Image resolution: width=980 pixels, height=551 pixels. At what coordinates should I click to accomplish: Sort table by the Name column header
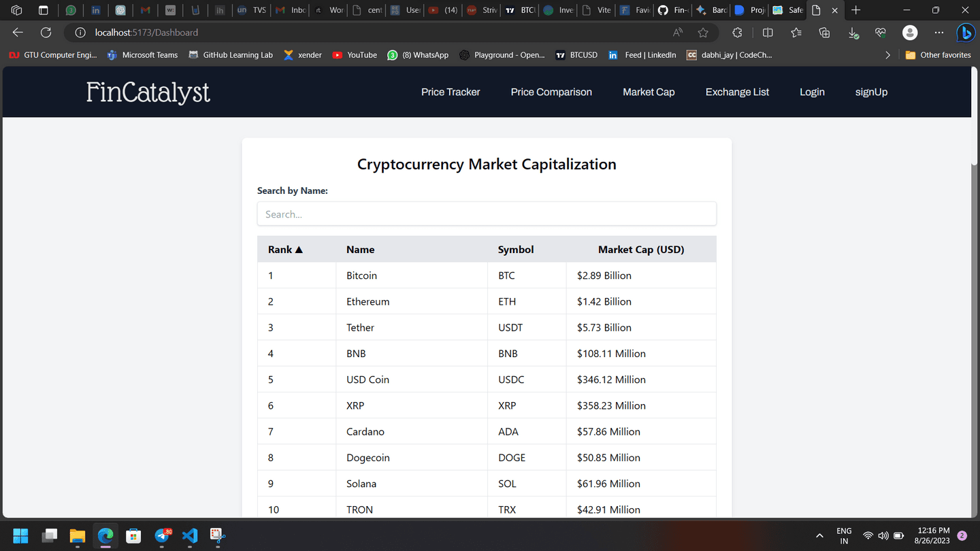tap(412, 250)
